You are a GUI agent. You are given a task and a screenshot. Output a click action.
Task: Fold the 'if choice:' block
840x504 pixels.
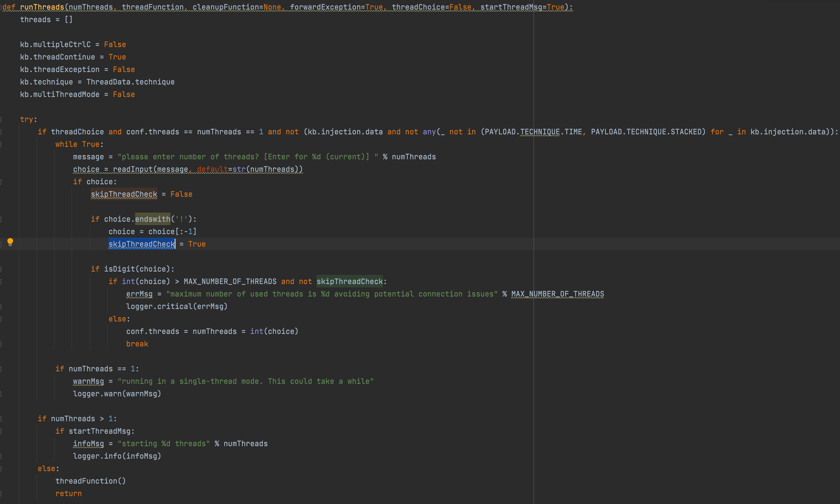(x=1, y=182)
